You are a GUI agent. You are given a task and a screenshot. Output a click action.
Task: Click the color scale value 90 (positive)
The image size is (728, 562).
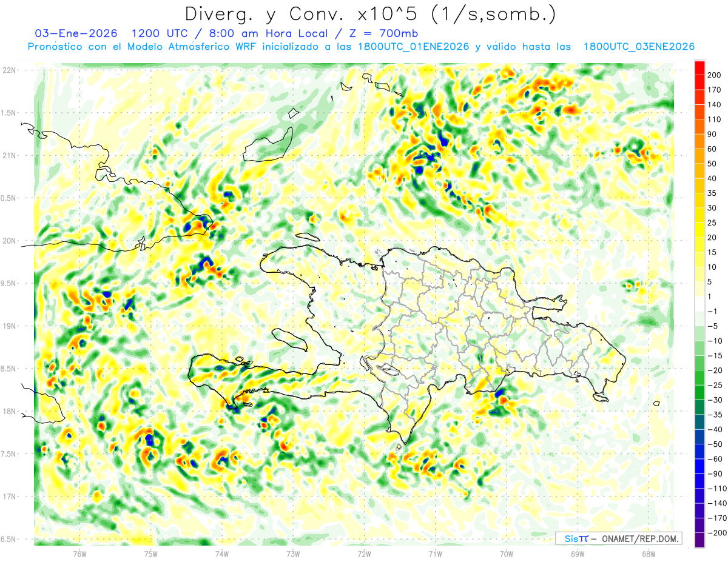point(713,134)
